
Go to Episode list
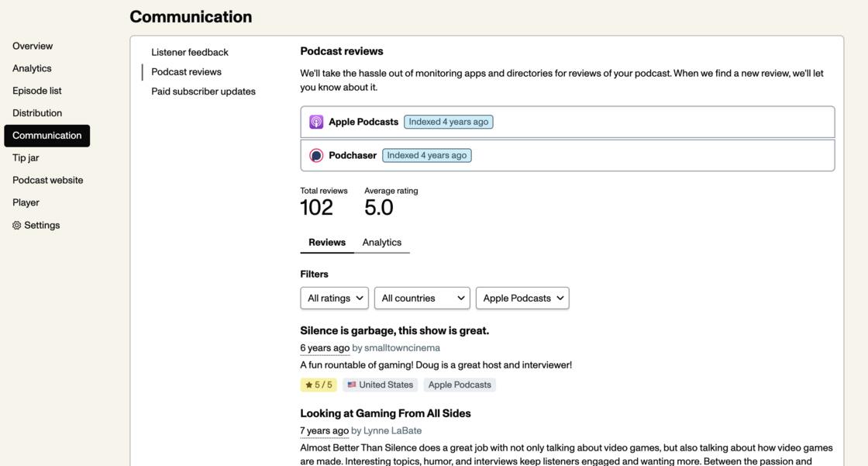(x=37, y=91)
